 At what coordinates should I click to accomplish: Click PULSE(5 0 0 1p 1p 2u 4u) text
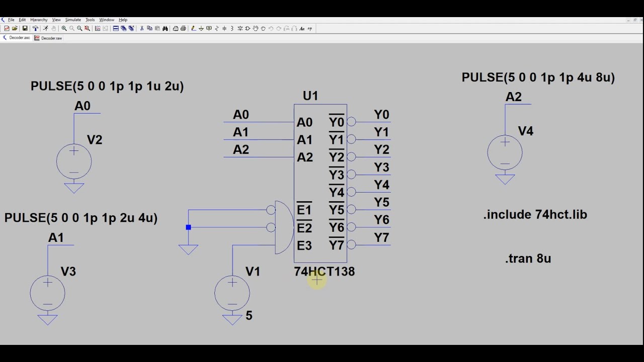tap(81, 218)
